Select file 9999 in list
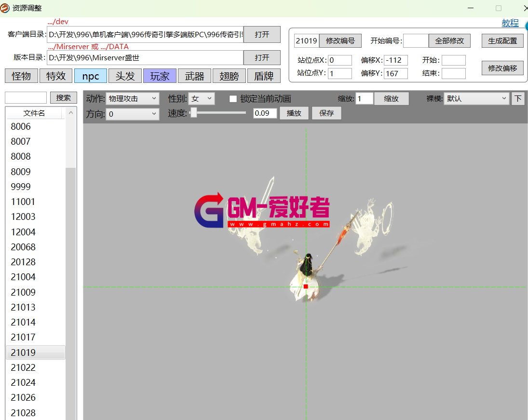The width and height of the screenshot is (528, 420). (x=36, y=187)
